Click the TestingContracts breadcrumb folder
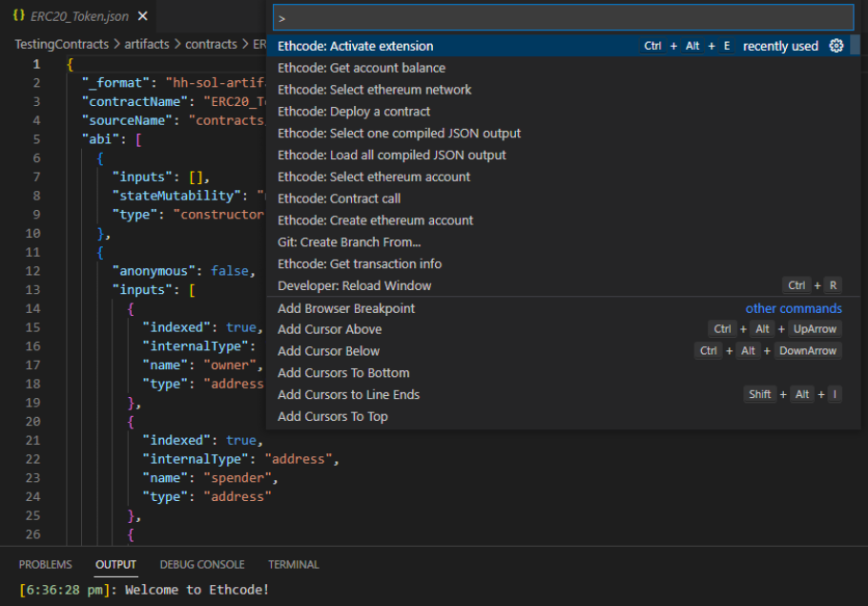Image resolution: width=868 pixels, height=606 pixels. 60,44
